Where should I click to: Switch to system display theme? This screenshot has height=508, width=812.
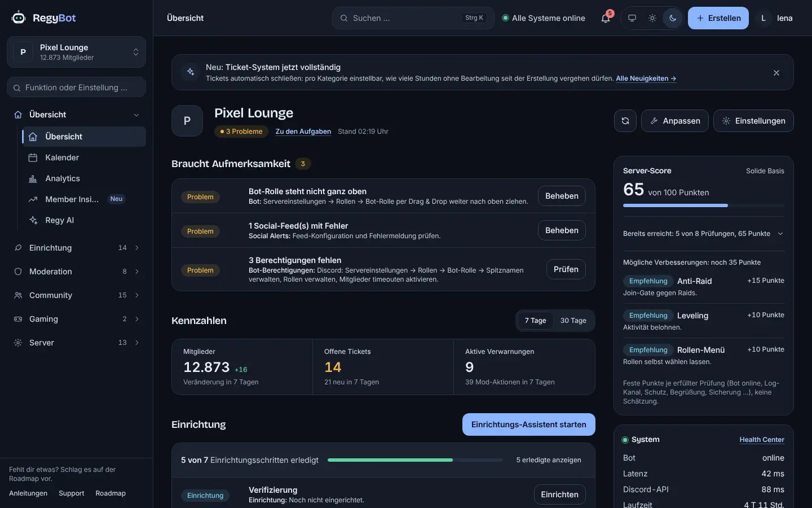click(x=632, y=18)
